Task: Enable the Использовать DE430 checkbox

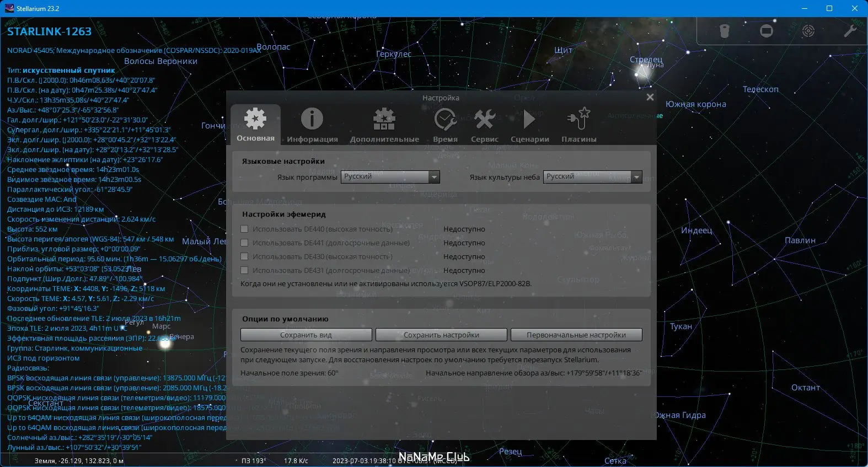Action: pyautogui.click(x=244, y=256)
